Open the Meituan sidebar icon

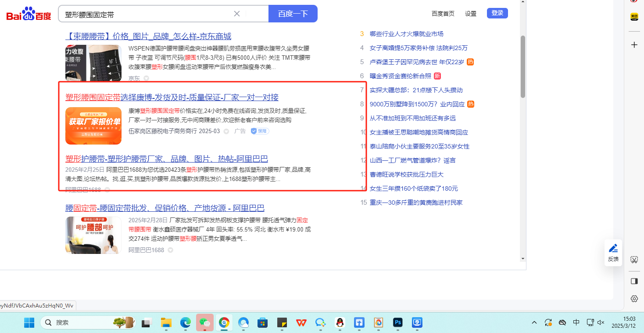click(x=634, y=17)
